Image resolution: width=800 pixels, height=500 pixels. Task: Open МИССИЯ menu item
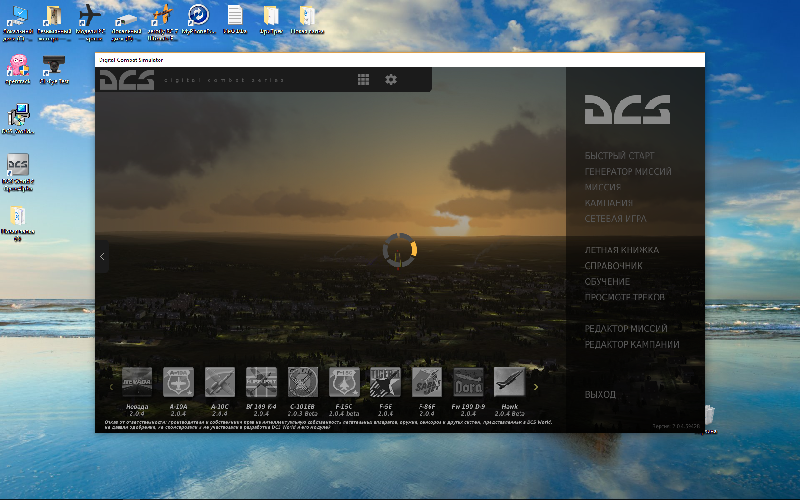click(x=603, y=187)
